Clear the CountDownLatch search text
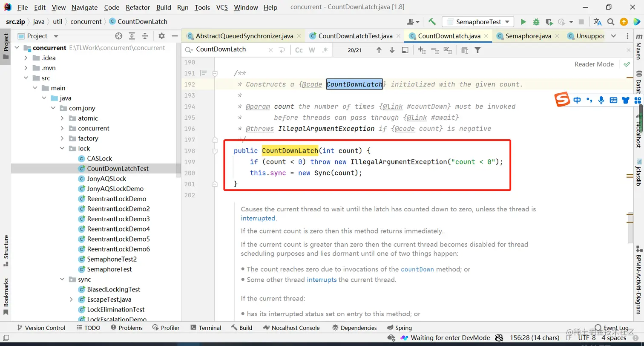 tap(270, 50)
